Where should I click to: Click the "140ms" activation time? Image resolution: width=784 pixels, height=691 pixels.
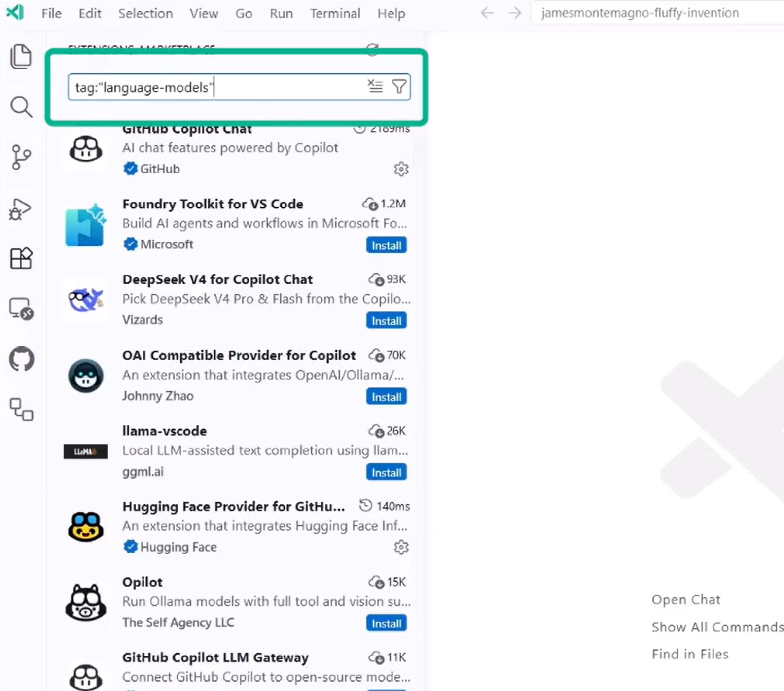click(393, 506)
